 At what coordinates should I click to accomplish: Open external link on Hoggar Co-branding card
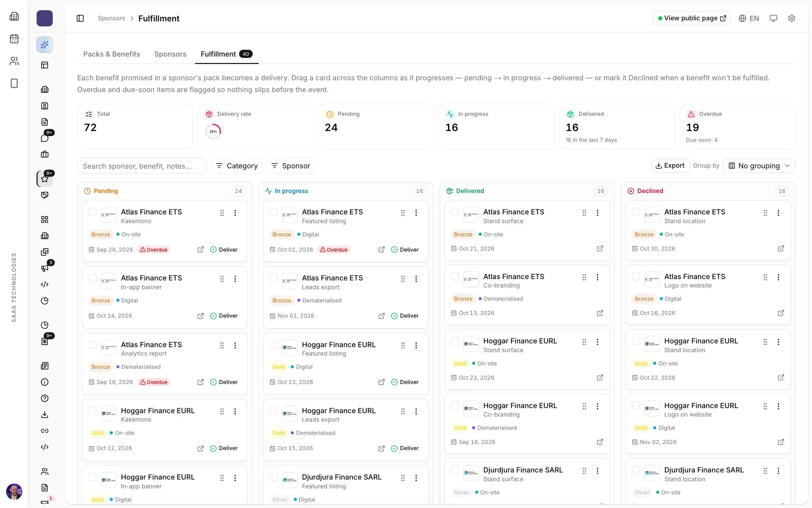600,442
